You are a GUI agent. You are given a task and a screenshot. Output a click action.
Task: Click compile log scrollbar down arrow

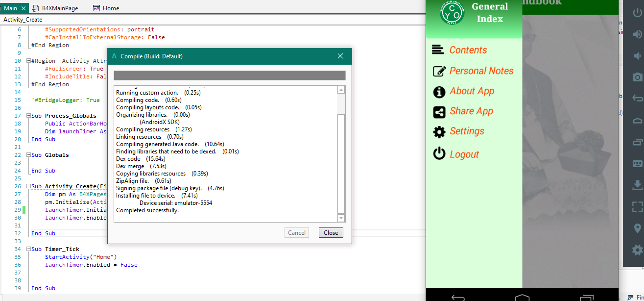341,218
